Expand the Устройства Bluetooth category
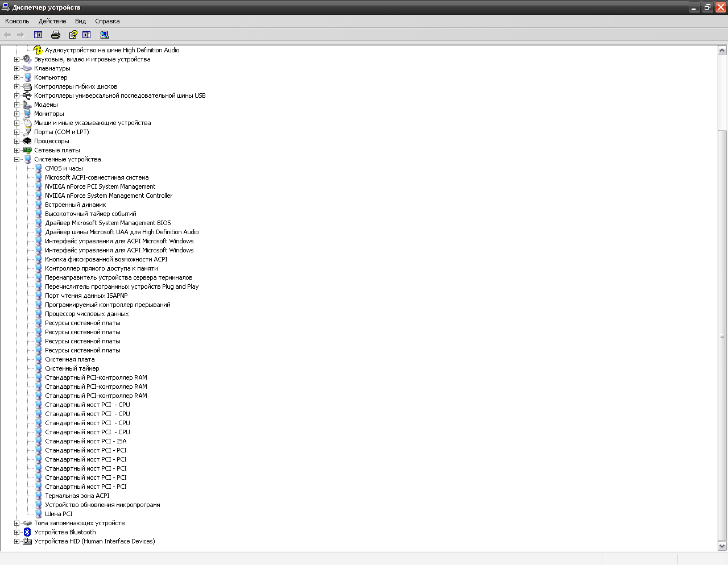Screen dimensions: 728x565 17,532
